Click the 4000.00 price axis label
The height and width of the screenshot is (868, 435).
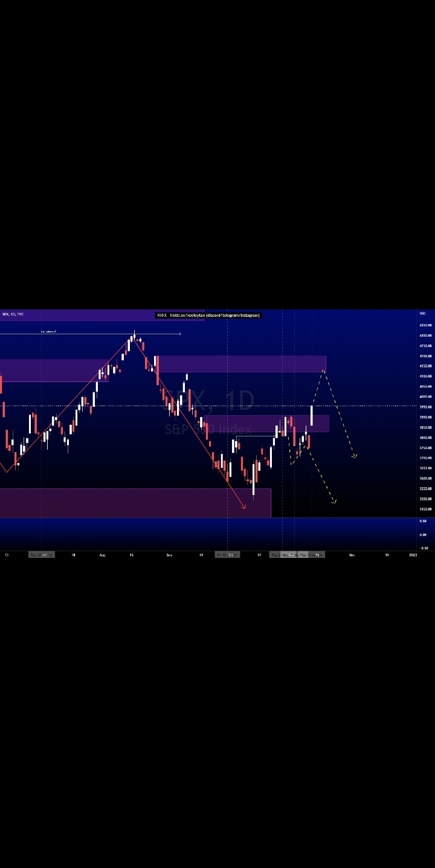[425, 397]
